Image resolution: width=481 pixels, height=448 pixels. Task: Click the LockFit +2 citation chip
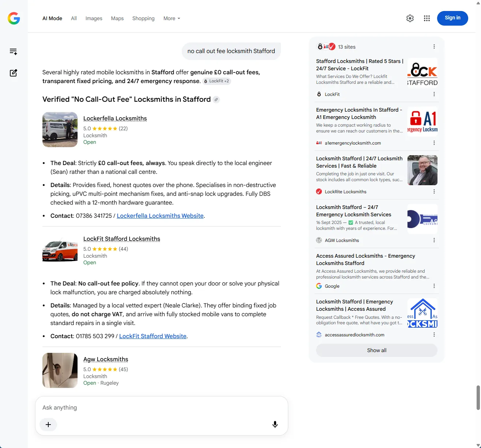coord(217,81)
